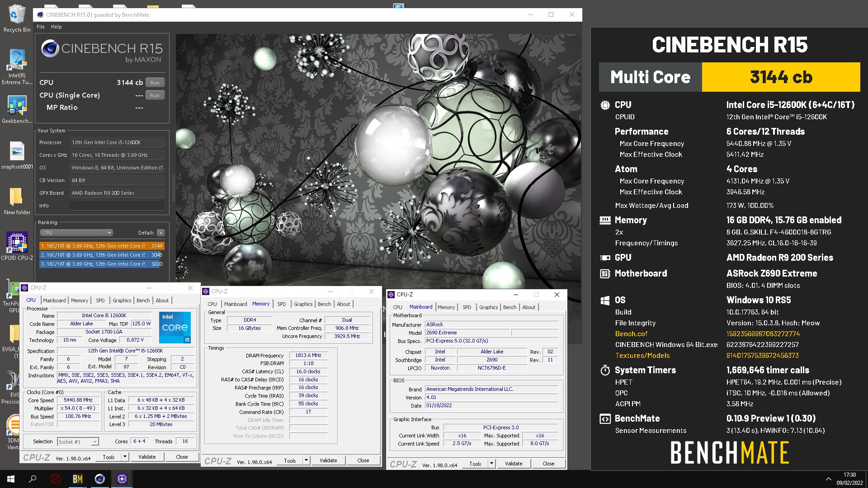
Task: Open Mainboard tab in first CPU-Z window
Action: (x=54, y=300)
